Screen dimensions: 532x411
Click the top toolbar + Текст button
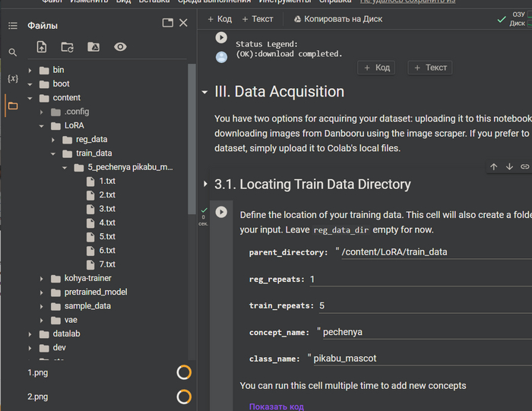point(258,19)
